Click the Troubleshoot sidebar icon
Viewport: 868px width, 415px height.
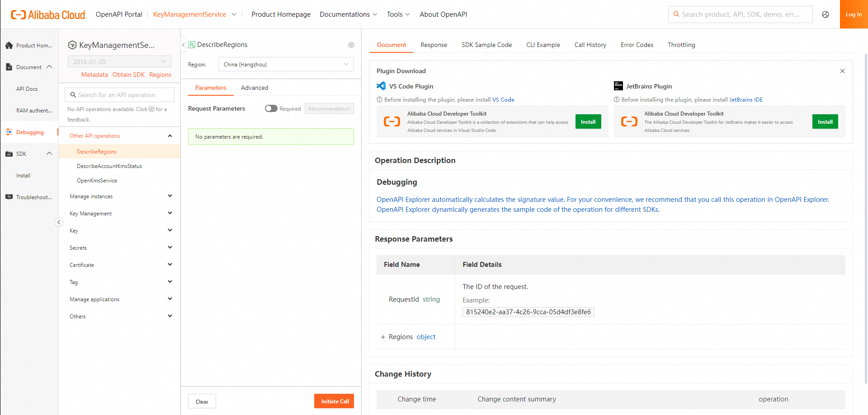point(9,197)
